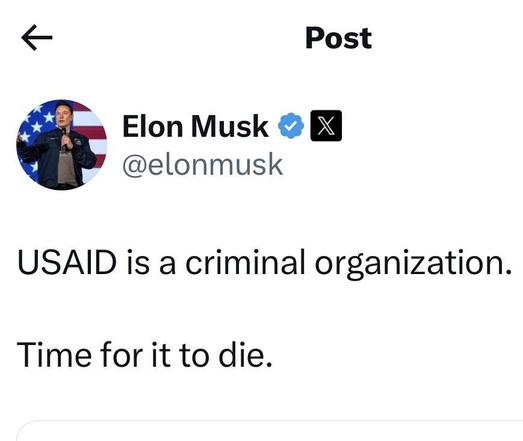The image size is (523, 441).
Task: Click the word USAID in the post
Action: (67, 262)
